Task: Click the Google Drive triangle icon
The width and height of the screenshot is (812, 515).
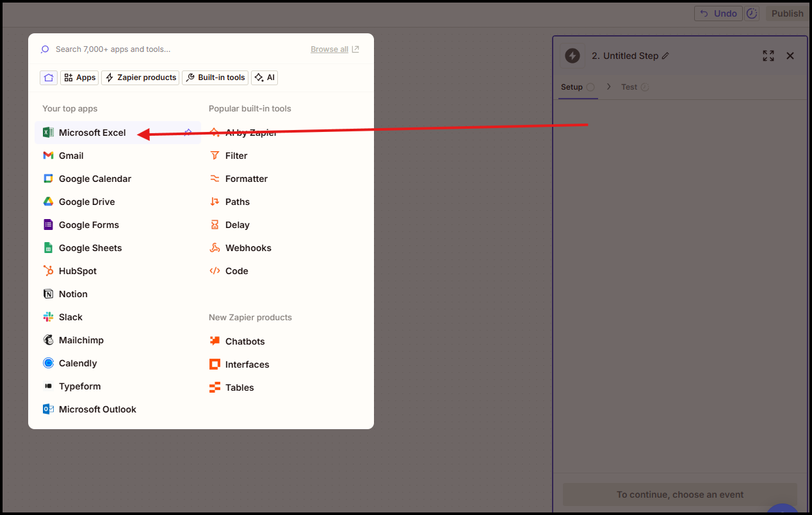Action: click(48, 202)
